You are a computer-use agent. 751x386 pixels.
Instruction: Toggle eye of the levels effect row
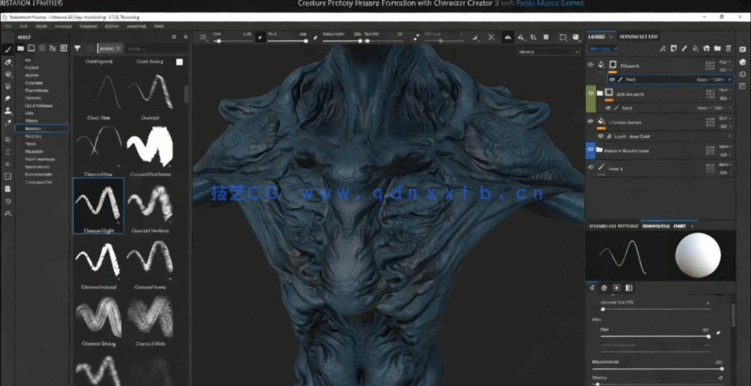coord(601,136)
